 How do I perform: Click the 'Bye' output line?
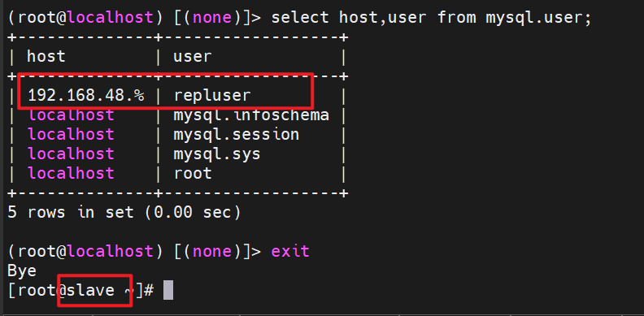(22, 271)
